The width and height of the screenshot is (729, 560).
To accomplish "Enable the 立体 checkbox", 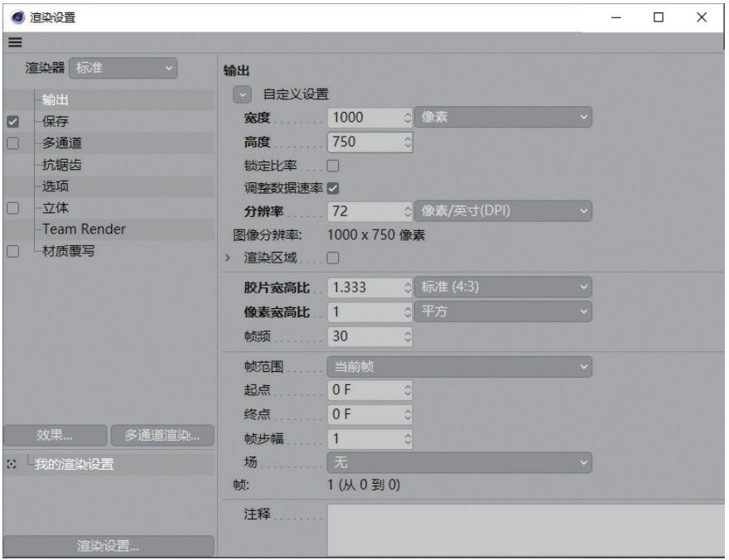I will tap(13, 208).
